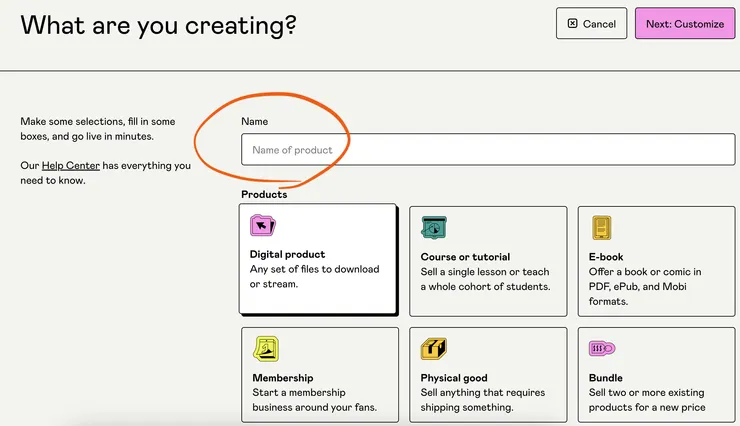Select the Bundle product card
Screen dimensions: 740x426
point(656,375)
